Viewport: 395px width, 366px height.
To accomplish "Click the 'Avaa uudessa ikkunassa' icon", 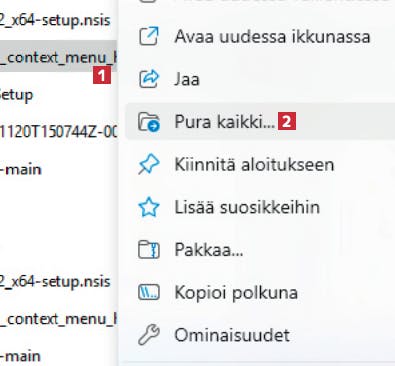I will coord(149,36).
